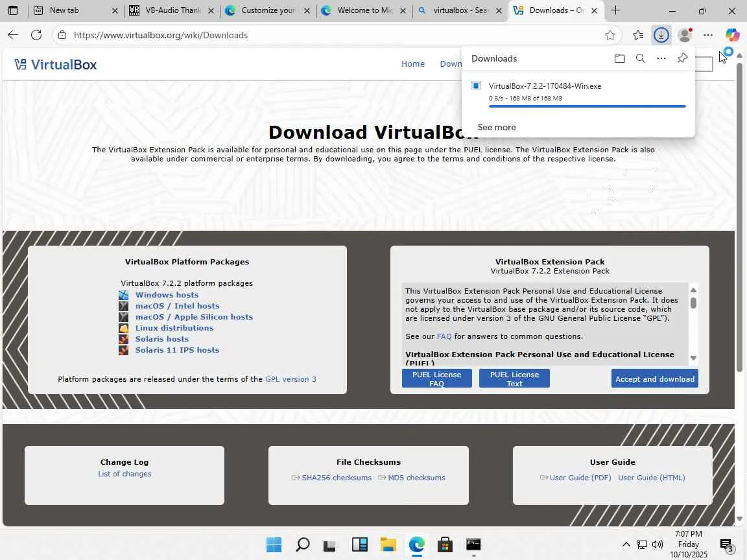
Task: Open the macOS / Intel hosts link
Action: tap(177, 306)
